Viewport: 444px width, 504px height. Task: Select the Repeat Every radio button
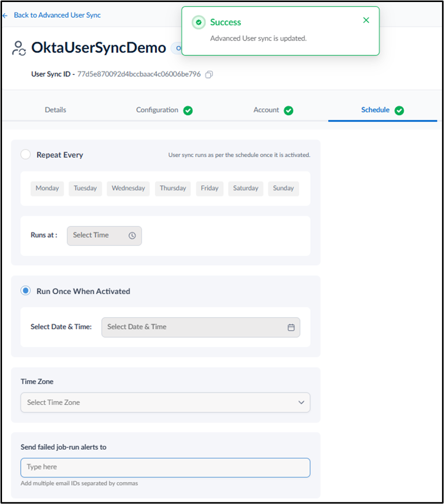tap(26, 154)
